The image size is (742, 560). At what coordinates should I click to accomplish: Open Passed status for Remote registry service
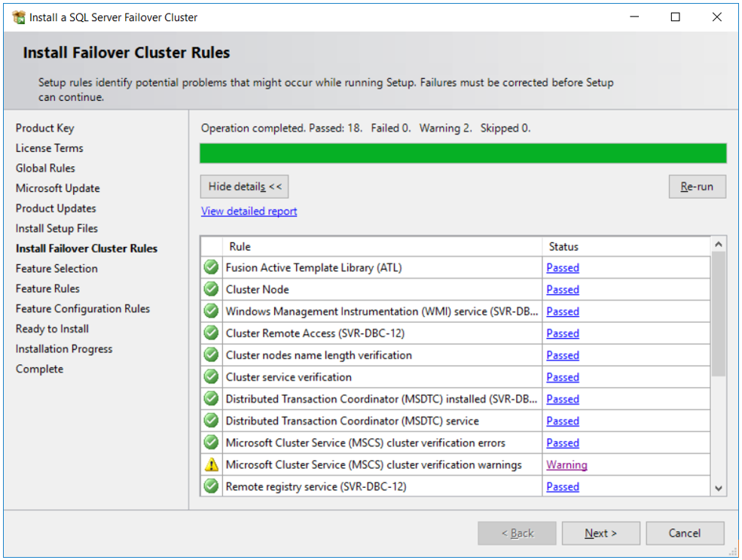tap(563, 487)
